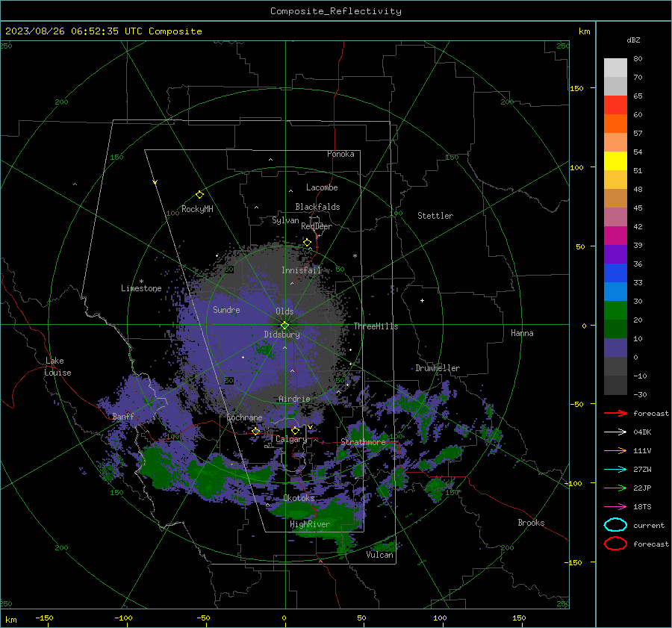Click the RedDeer city label
The image size is (672, 628).
click(x=317, y=226)
